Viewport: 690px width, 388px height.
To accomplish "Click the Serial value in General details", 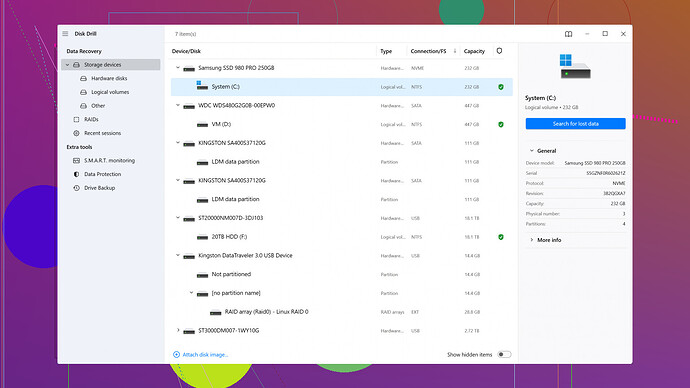I will click(606, 173).
